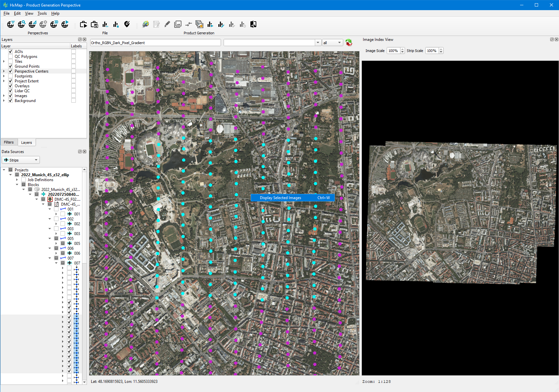Uncheck the Ground Points layer
The image size is (559, 392).
tap(10, 66)
